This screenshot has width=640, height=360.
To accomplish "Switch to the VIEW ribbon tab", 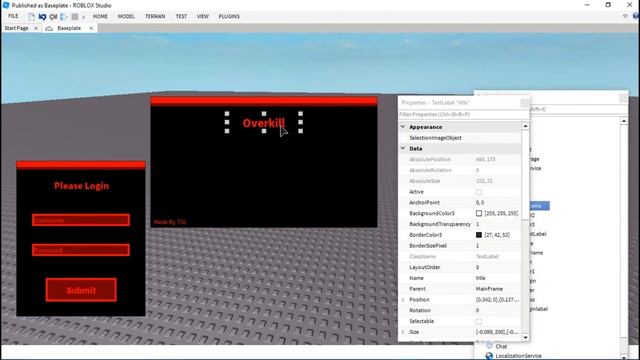I will [x=203, y=16].
